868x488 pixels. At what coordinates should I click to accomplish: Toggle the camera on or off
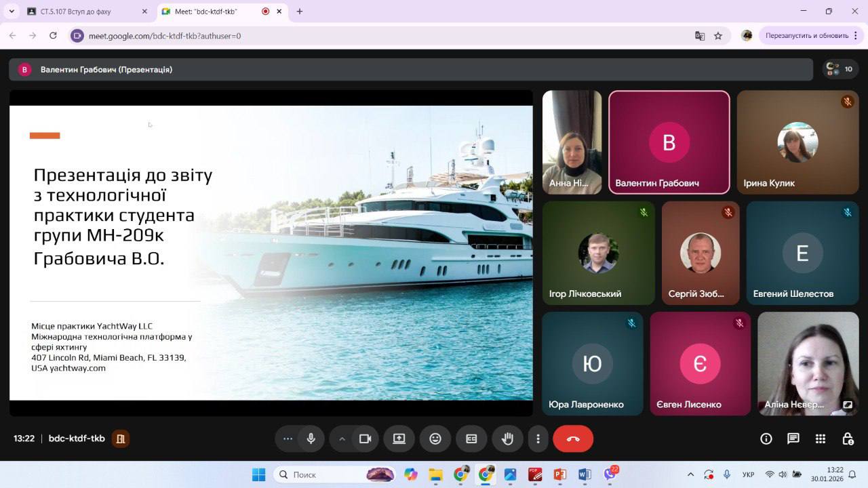tap(366, 439)
